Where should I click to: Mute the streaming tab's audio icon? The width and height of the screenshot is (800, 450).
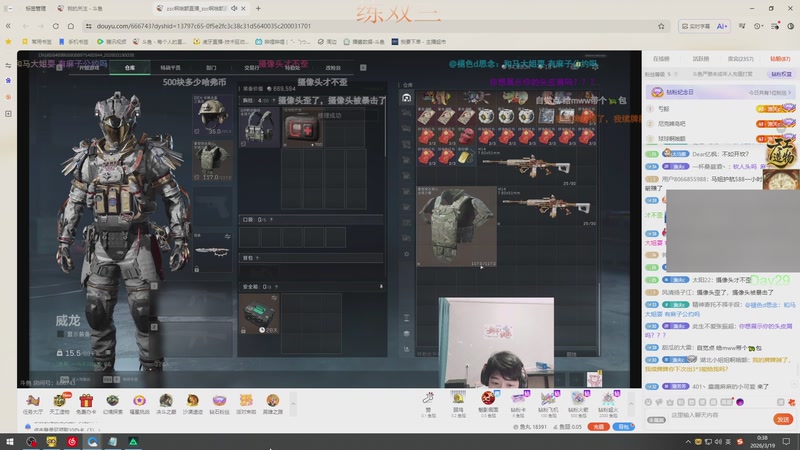click(234, 8)
